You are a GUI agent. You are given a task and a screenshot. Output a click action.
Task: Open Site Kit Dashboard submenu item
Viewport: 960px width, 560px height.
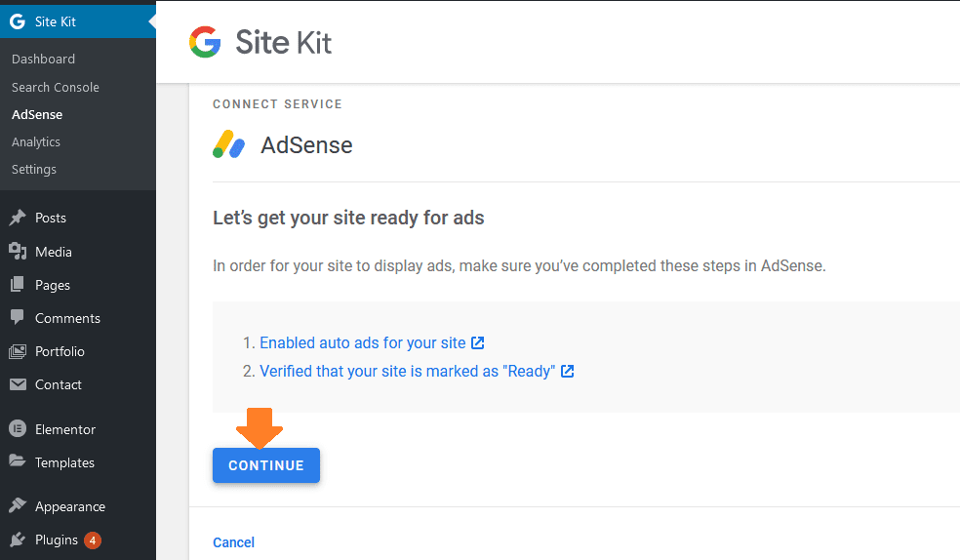point(44,59)
